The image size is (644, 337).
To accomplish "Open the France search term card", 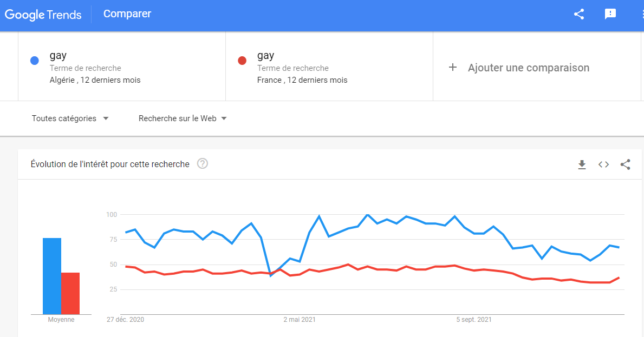I will (329, 67).
